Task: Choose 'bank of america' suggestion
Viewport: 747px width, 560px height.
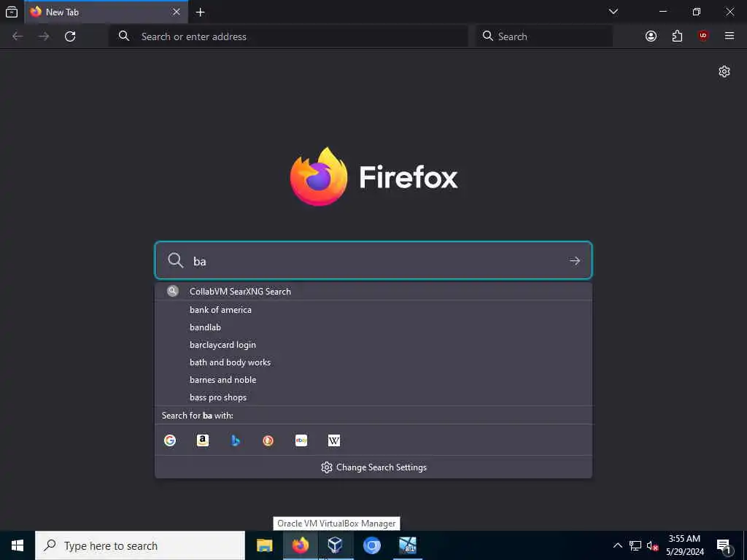Action: click(373, 309)
